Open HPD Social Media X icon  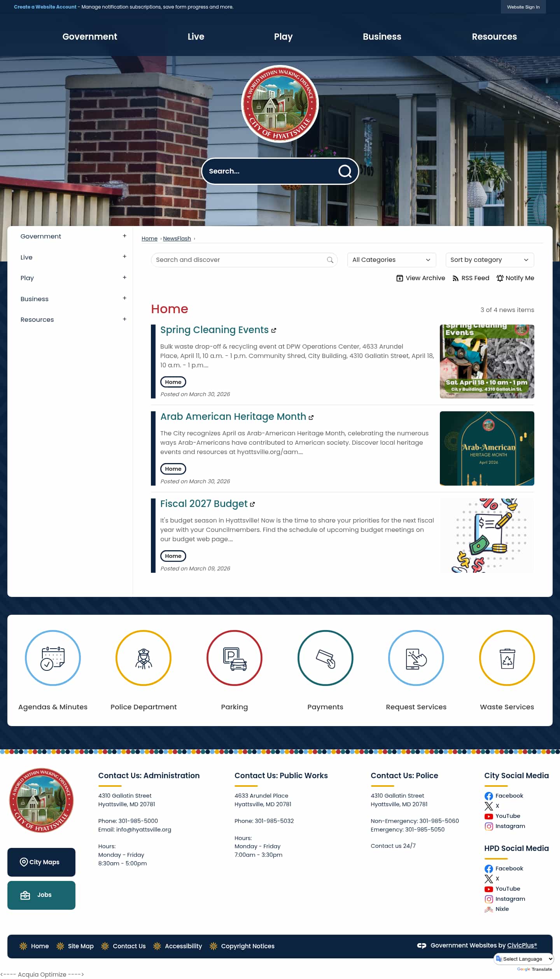[489, 879]
